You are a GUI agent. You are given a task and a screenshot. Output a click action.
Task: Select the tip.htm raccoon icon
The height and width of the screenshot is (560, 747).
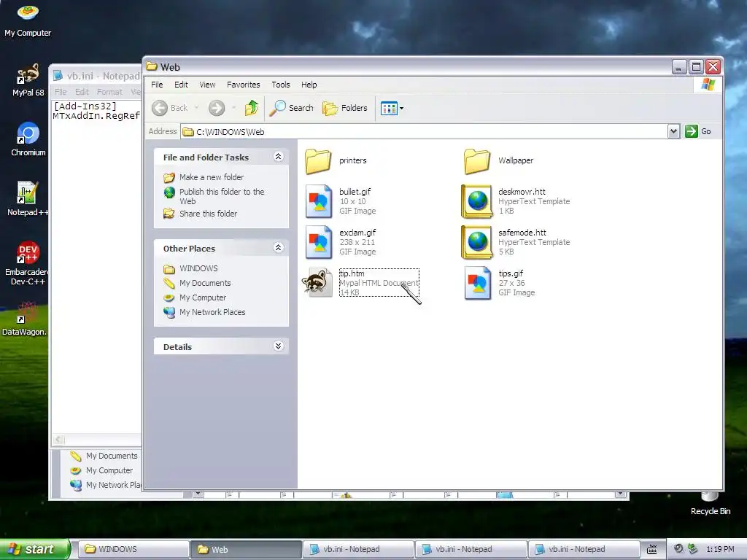(x=317, y=282)
